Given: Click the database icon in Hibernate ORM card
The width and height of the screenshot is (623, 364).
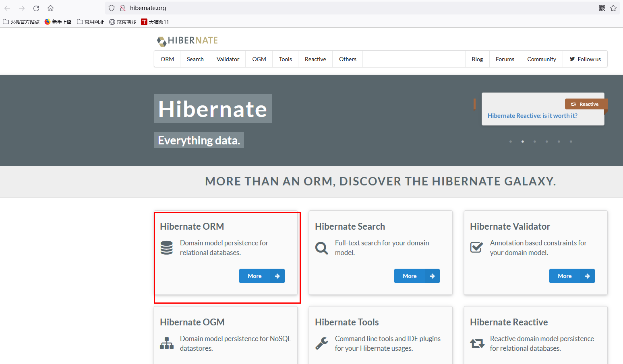Looking at the screenshot, I should click(x=166, y=248).
